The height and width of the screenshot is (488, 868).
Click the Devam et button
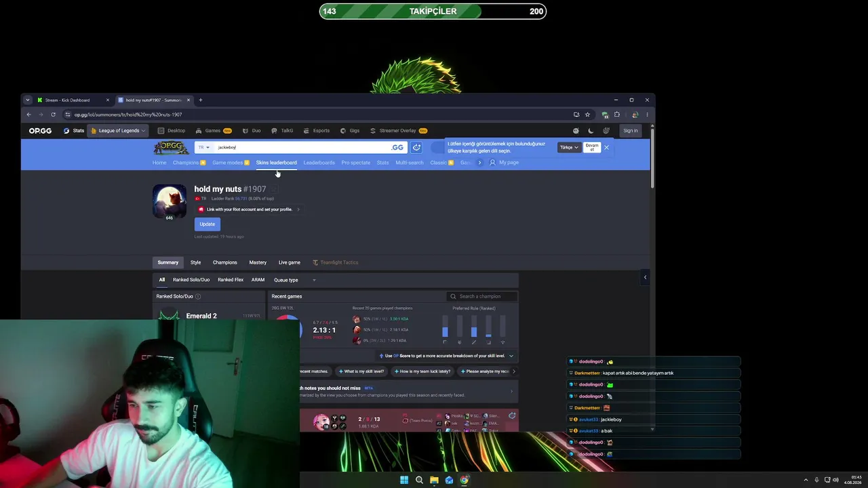(x=592, y=147)
